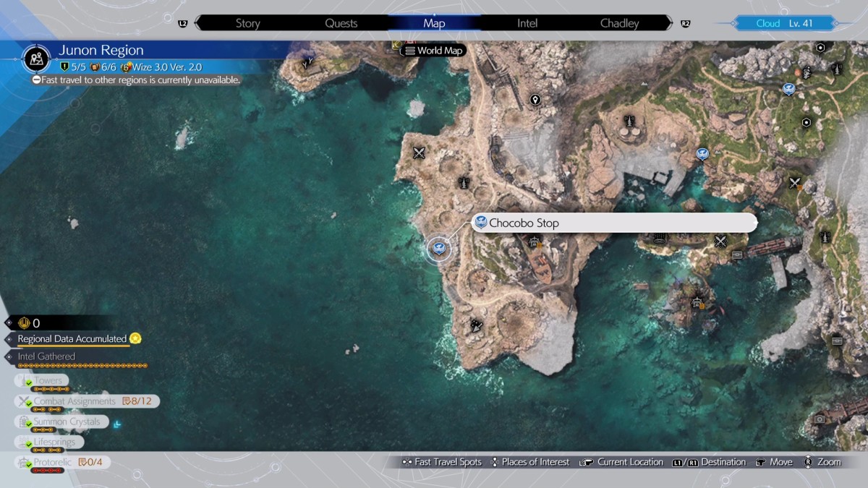The height and width of the screenshot is (488, 868).
Task: Open the World Map button
Action: 433,51
